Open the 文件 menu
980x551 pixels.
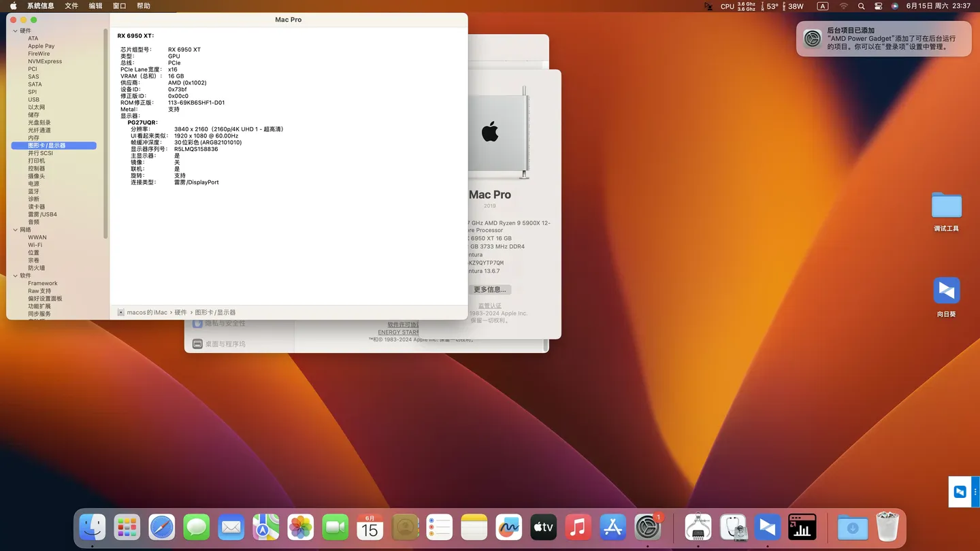point(71,6)
